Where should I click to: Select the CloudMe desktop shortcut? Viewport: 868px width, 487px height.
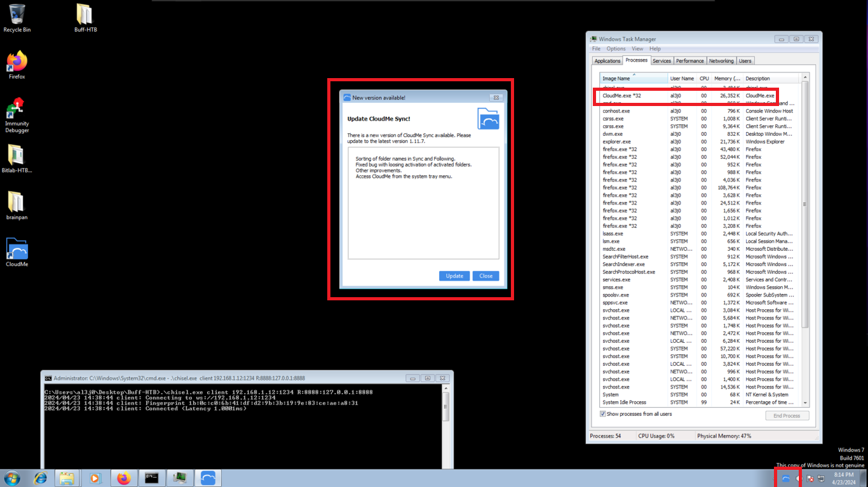point(17,253)
